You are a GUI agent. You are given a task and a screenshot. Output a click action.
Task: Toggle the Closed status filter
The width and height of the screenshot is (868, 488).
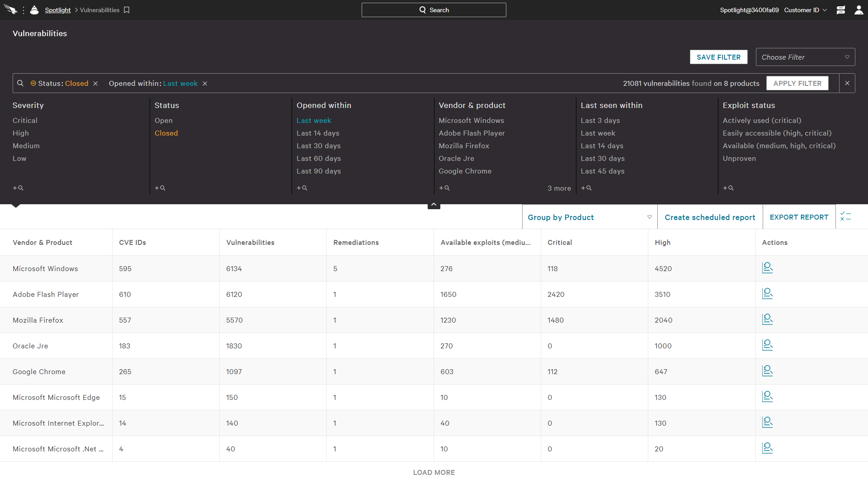pos(166,133)
